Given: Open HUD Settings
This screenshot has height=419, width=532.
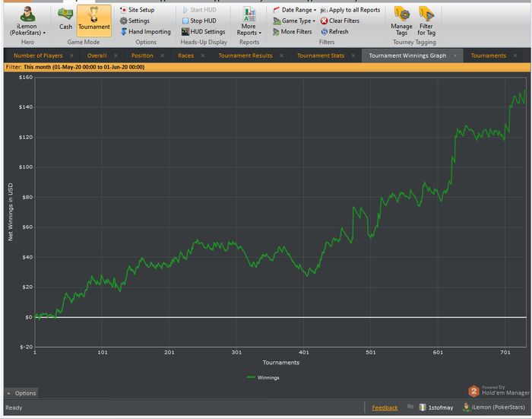Looking at the screenshot, I should point(207,32).
